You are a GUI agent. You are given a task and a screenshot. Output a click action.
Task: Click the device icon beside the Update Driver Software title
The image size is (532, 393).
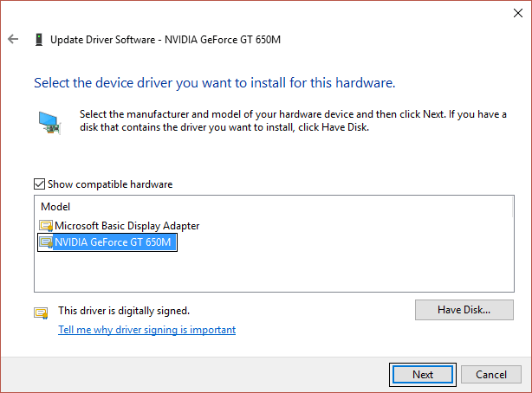pyautogui.click(x=38, y=40)
